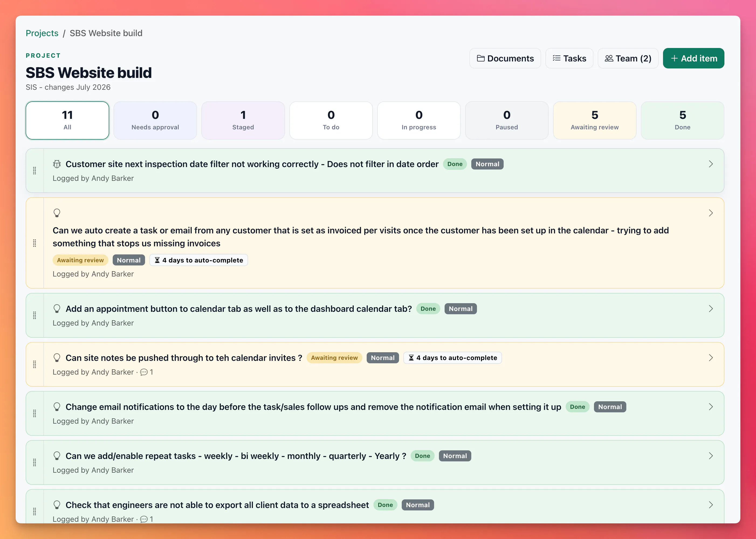
Task: Click the people icon in the Team button
Action: tap(609, 58)
